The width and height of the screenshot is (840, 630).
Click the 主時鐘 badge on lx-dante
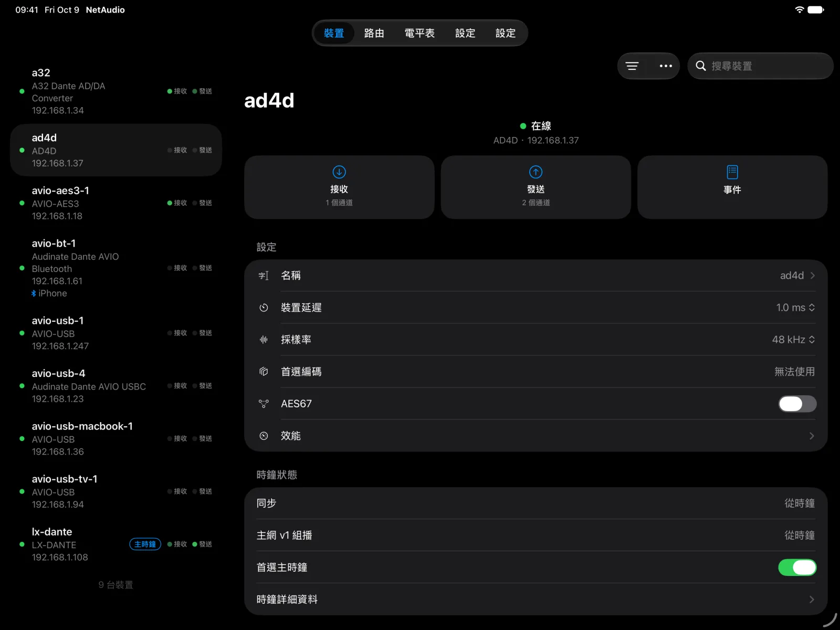coord(145,544)
